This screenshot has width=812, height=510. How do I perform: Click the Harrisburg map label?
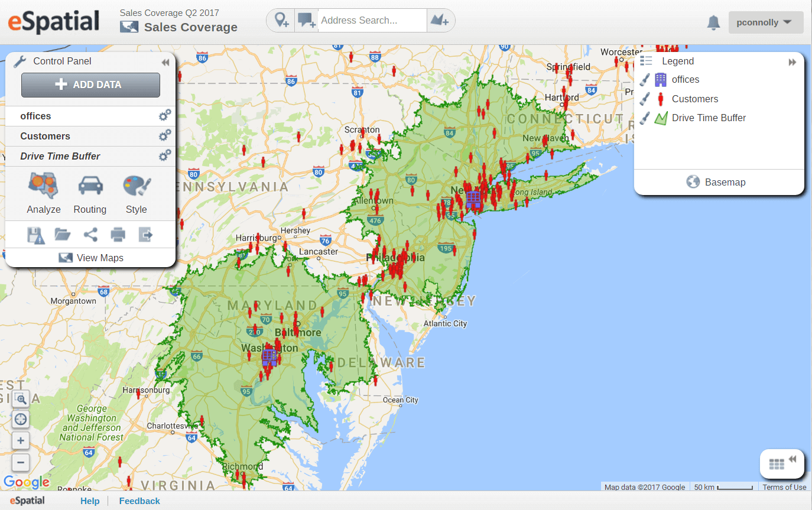[x=256, y=238]
